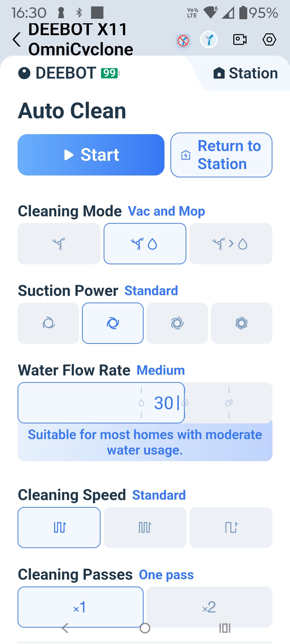Select the third strong suction power option
The image size is (290, 644).
177,323
